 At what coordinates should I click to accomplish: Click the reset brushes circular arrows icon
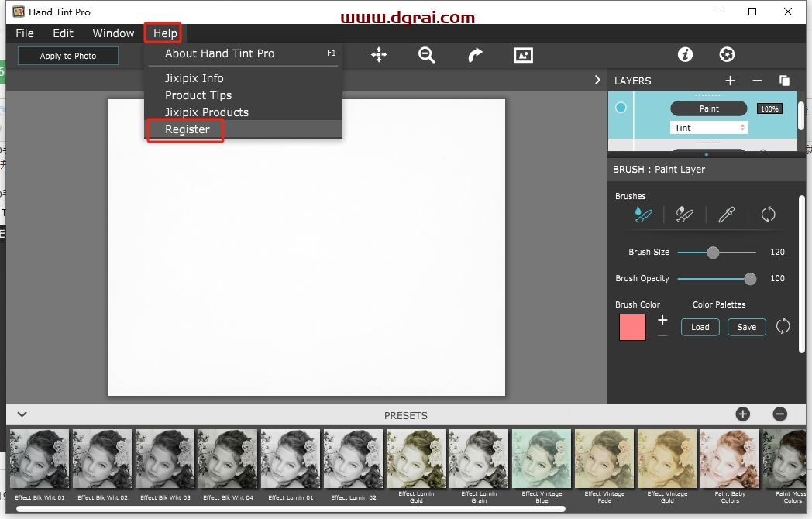click(768, 215)
